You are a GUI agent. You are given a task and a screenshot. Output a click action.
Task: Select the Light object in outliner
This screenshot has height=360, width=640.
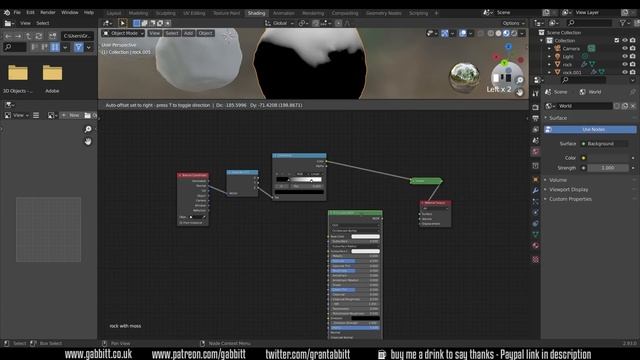(x=568, y=56)
